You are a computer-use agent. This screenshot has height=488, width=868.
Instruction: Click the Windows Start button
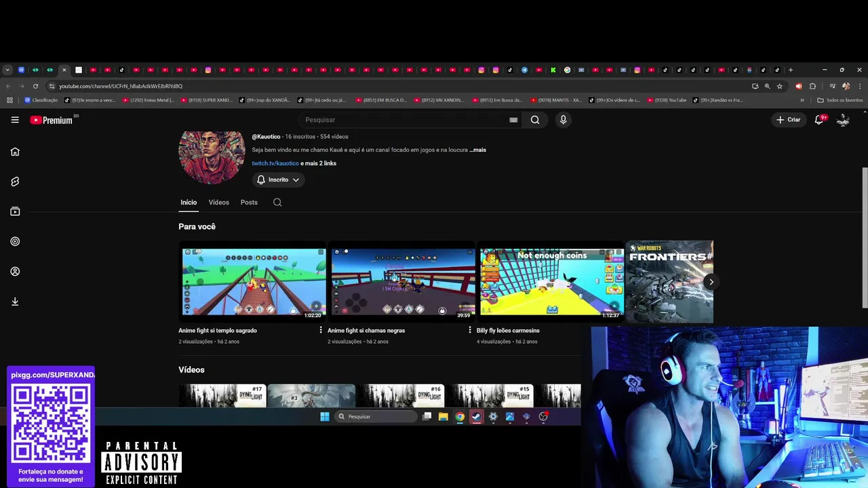[325, 417]
